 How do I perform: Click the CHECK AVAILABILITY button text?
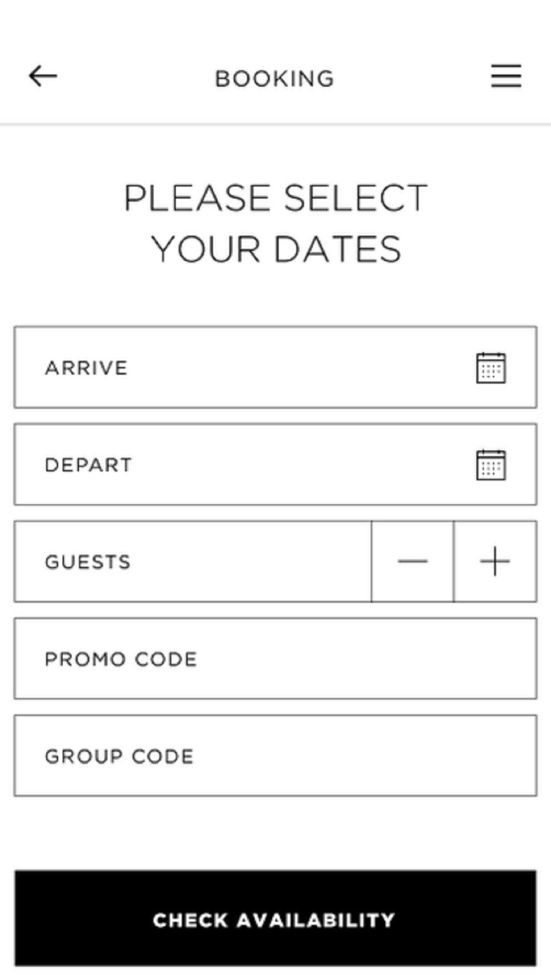(x=274, y=920)
